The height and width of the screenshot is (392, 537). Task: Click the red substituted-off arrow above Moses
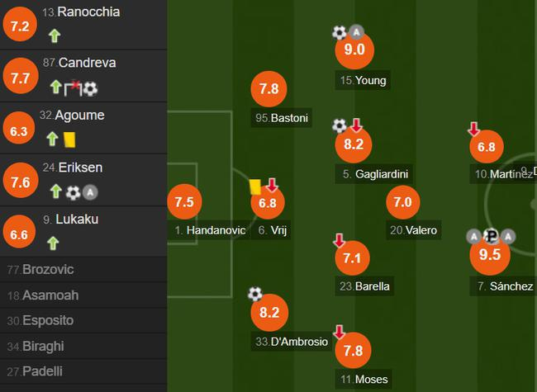click(x=339, y=331)
